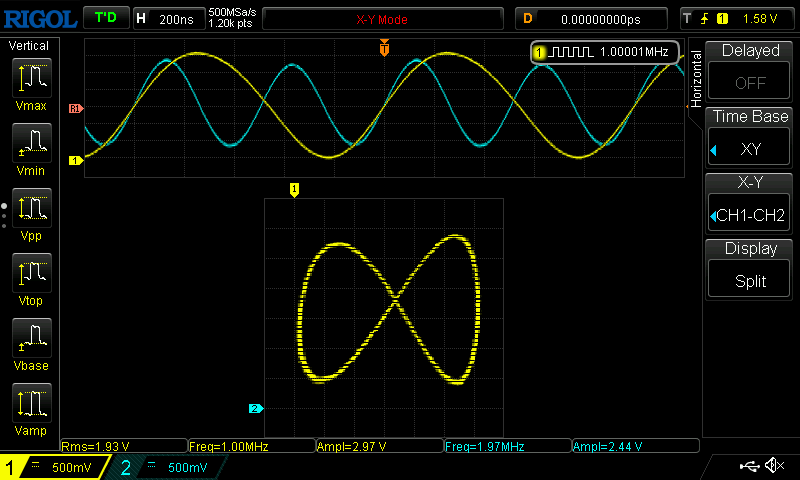Click the USB connection status icon
The height and width of the screenshot is (480, 800).
749,466
